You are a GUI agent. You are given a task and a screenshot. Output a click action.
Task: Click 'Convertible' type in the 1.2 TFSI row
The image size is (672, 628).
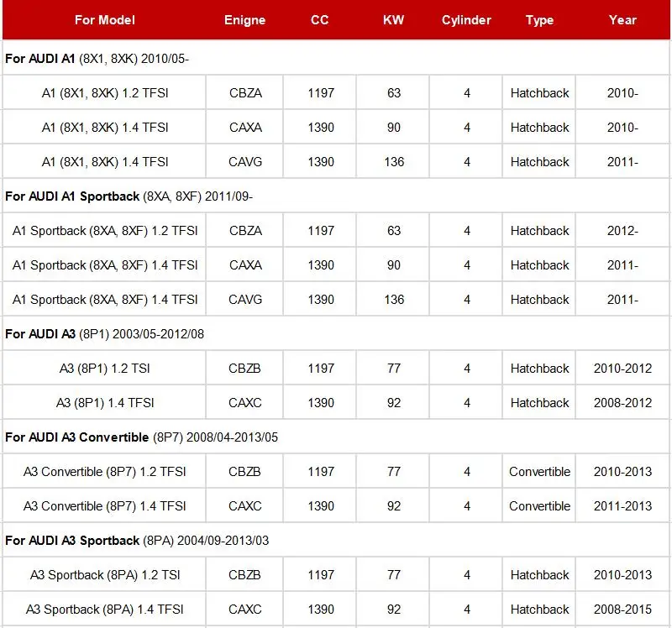(539, 472)
